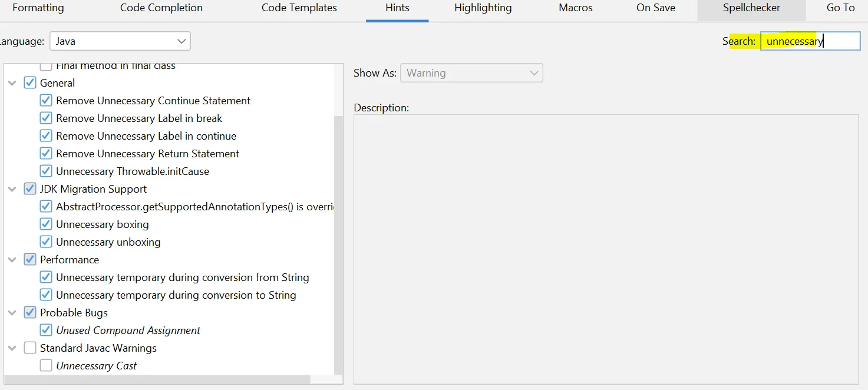868x390 pixels.
Task: Open the Show As dropdown
Action: pyautogui.click(x=471, y=73)
